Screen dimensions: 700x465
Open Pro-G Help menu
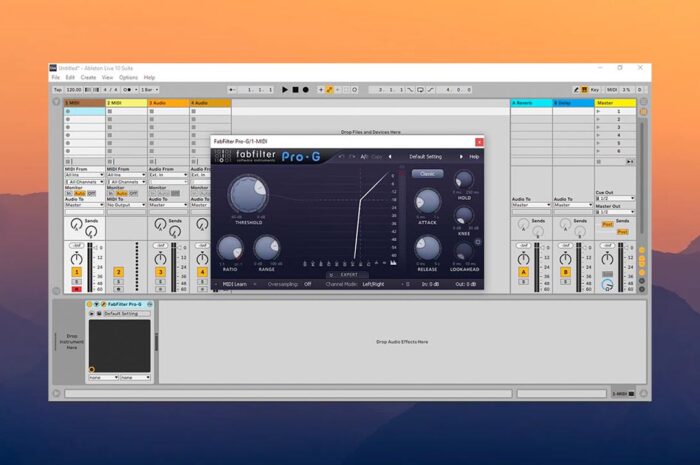coord(474,157)
